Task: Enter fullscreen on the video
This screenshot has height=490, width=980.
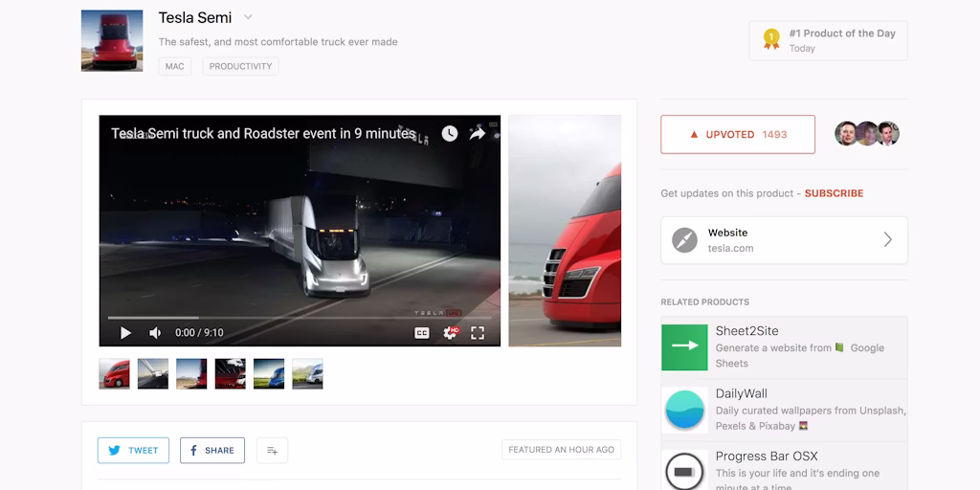Action: point(478,333)
